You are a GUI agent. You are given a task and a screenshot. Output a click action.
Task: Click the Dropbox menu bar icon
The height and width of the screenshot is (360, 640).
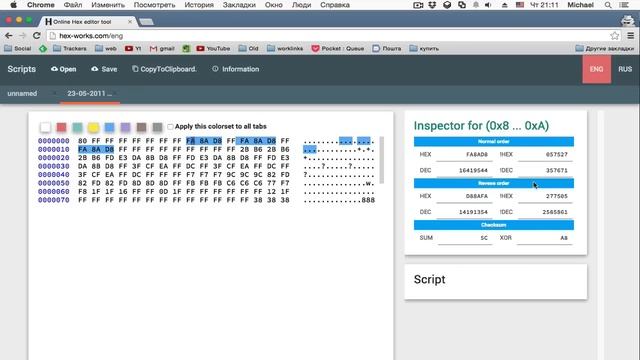432,5
